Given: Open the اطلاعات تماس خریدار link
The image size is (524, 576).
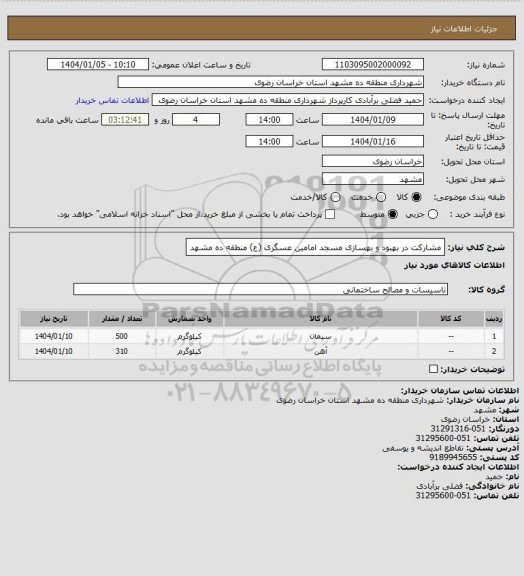Looking at the screenshot, I should coord(112,100).
